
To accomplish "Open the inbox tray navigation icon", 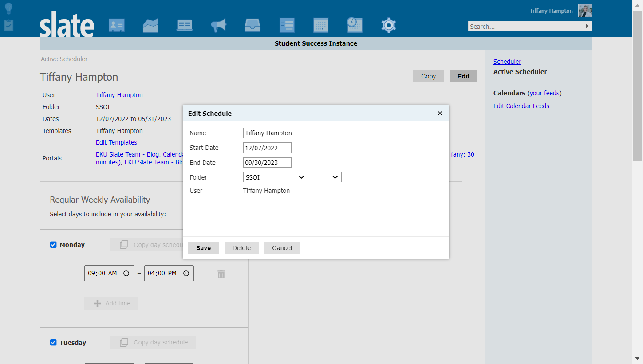I will click(x=252, y=25).
